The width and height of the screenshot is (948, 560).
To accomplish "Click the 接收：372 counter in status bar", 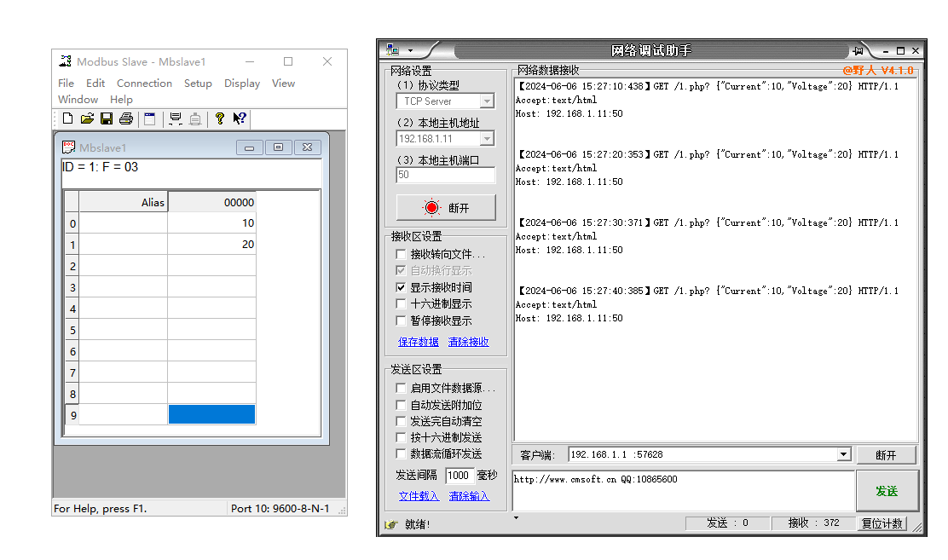I will tap(813, 522).
